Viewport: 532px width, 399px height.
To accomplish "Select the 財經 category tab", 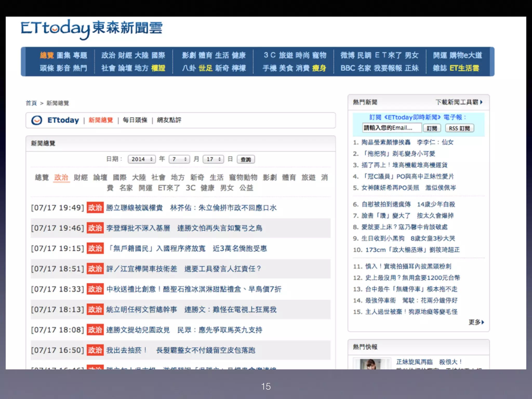I will pos(81,178).
